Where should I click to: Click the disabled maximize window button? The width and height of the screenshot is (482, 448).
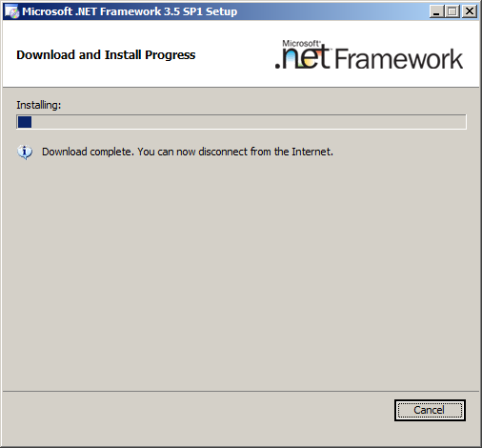(452, 11)
